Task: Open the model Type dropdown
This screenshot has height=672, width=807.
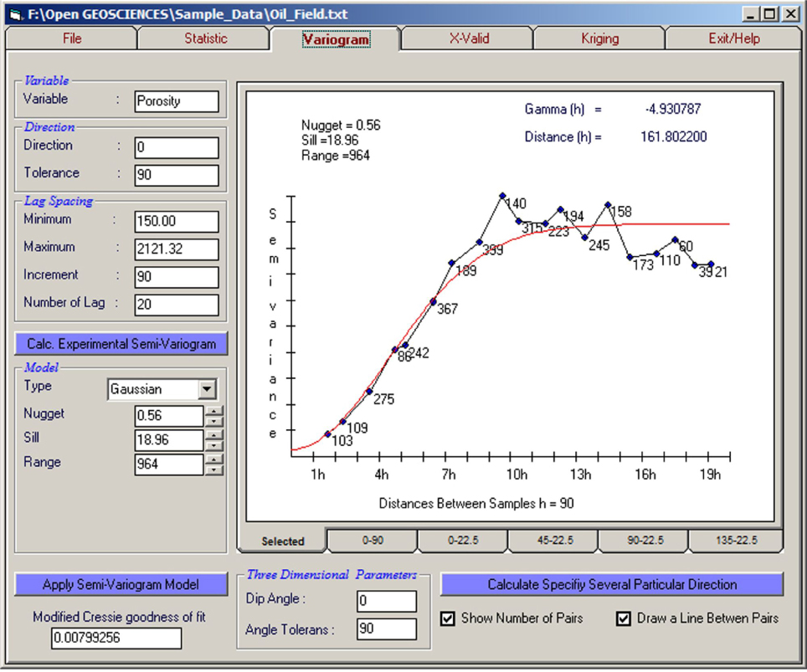Action: (207, 389)
